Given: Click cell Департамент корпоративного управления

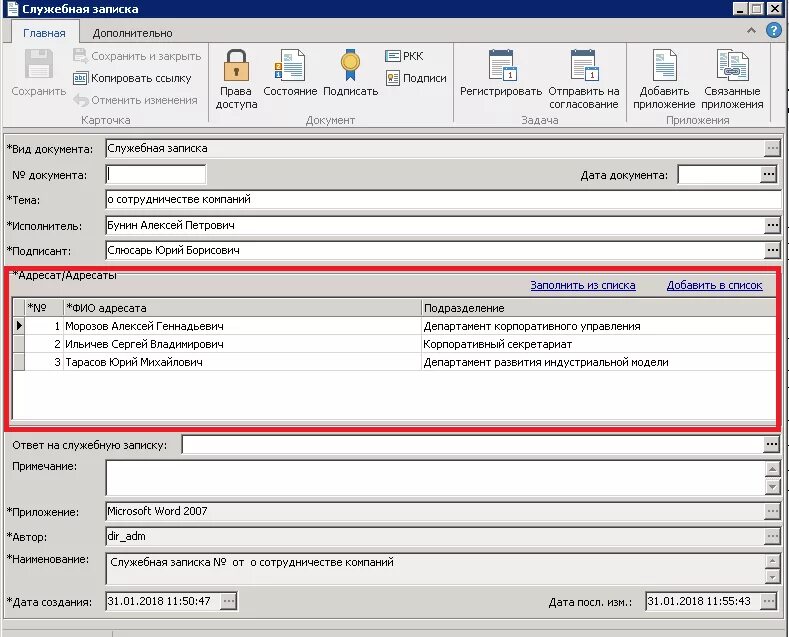Looking at the screenshot, I should click(599, 326).
